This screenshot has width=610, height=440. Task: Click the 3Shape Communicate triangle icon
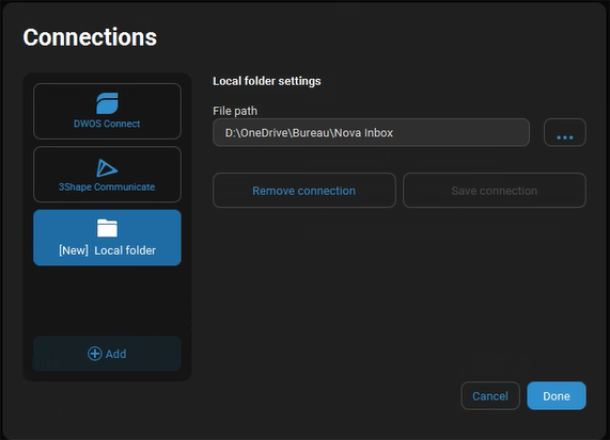[x=107, y=168]
